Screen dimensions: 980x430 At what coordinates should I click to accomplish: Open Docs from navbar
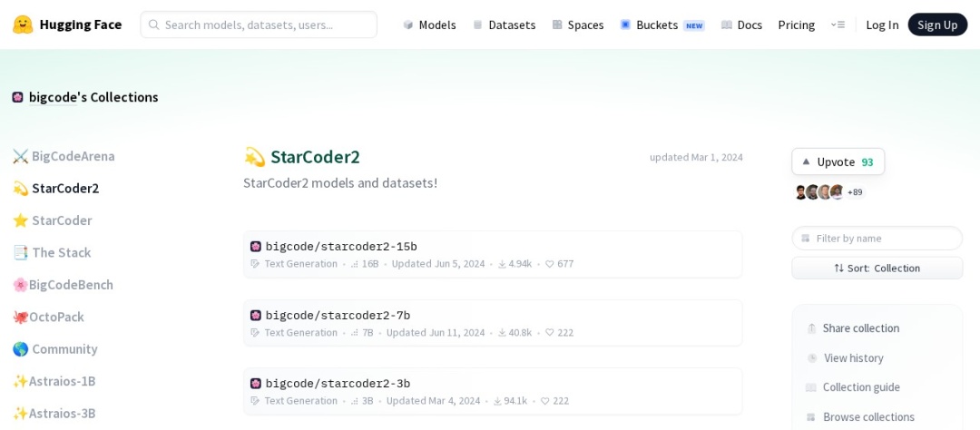[x=741, y=25]
